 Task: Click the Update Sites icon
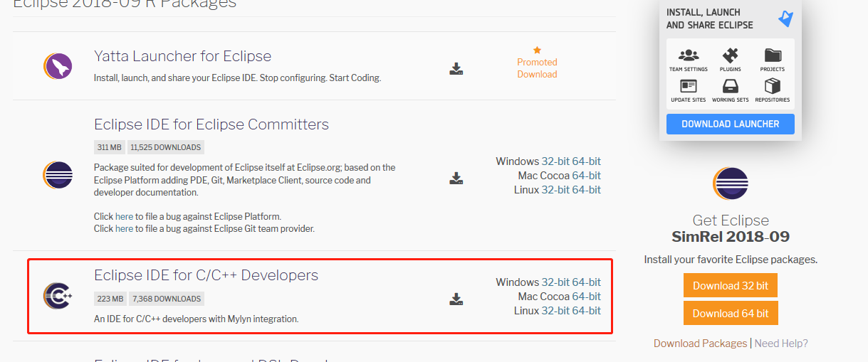[689, 86]
